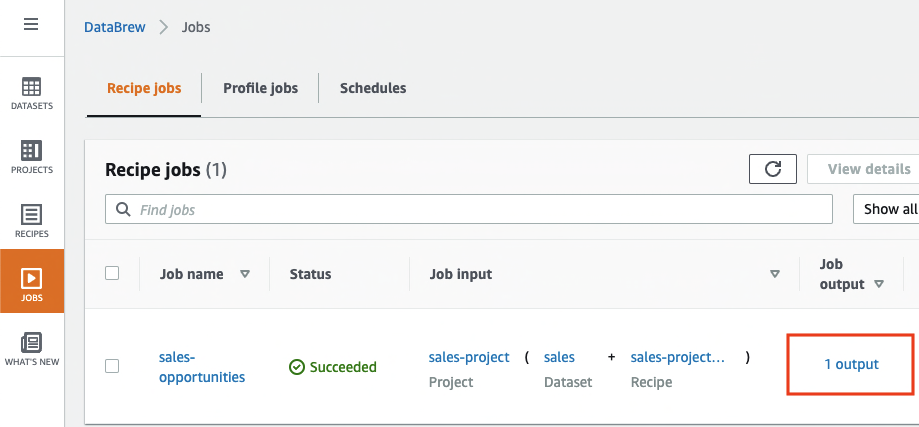
Task: Select all jobs with header checkbox
Action: (112, 273)
